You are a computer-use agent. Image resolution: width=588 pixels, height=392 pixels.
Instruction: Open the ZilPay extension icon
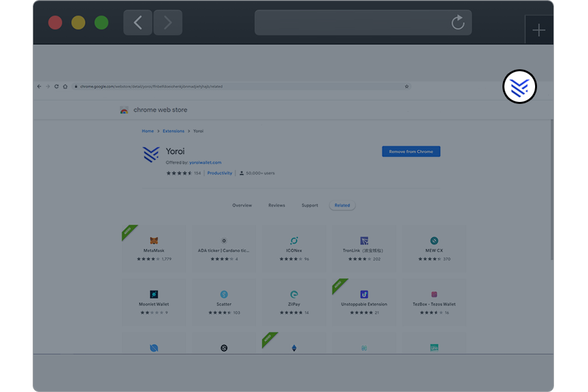[294, 294]
